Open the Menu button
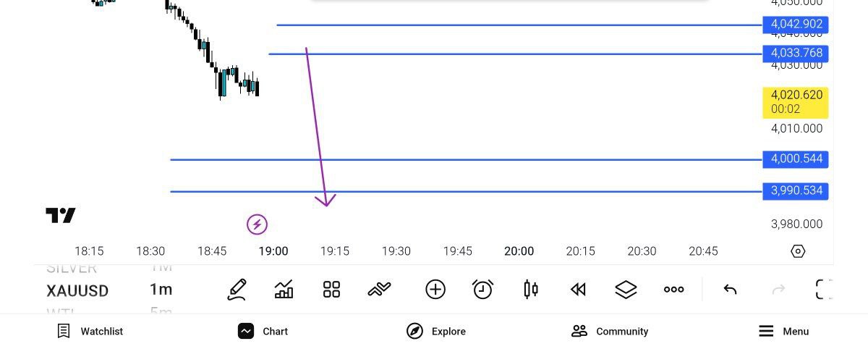 coord(783,332)
